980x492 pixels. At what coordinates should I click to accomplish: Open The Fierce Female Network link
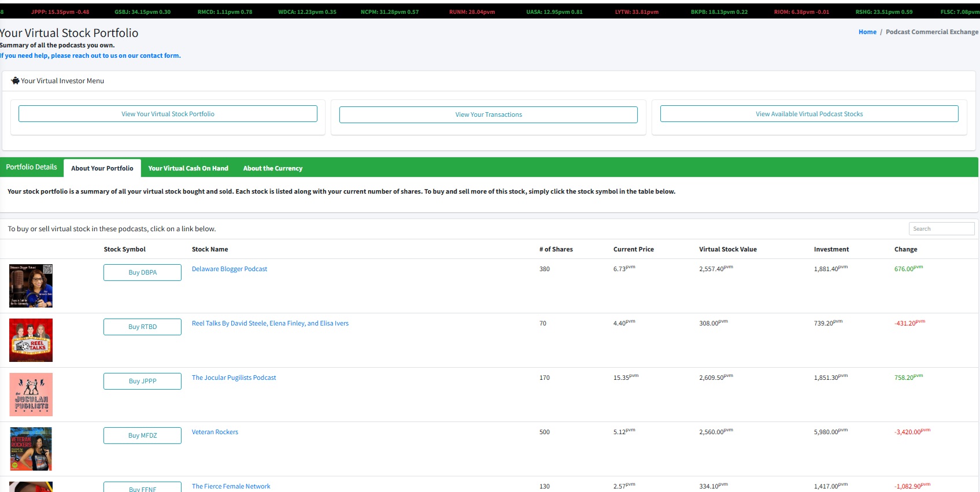(231, 486)
